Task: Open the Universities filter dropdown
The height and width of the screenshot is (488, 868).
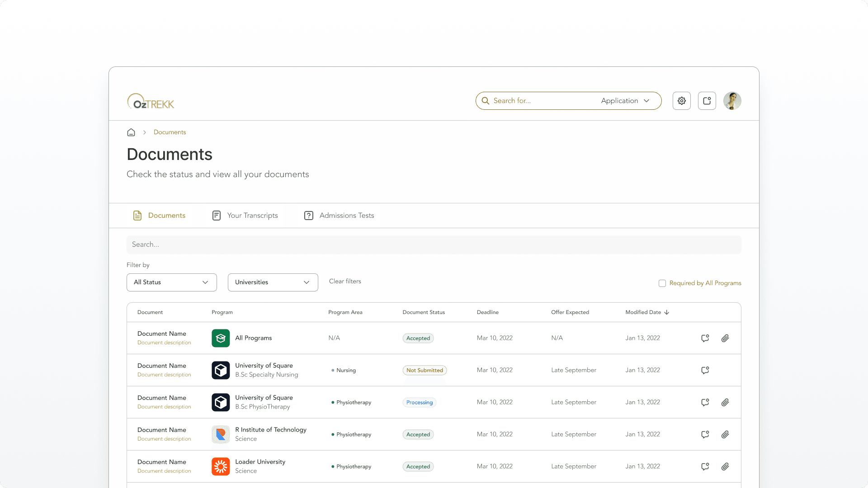Action: [273, 282]
